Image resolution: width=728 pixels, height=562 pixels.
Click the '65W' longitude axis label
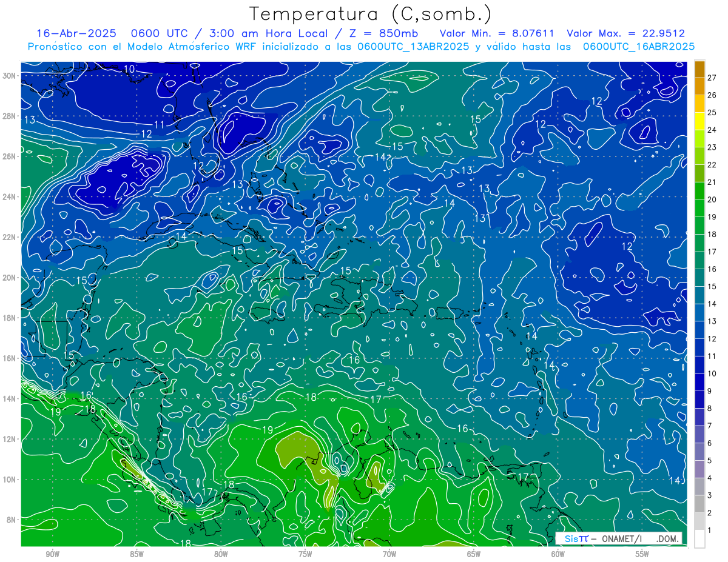(474, 554)
